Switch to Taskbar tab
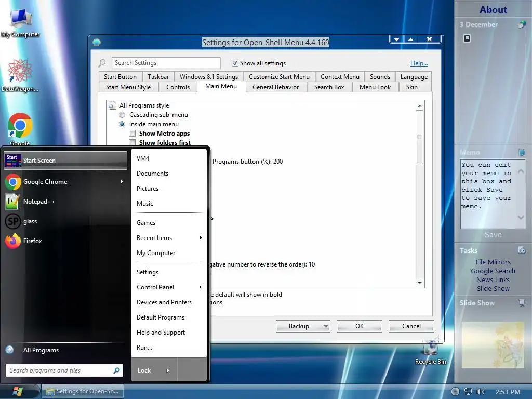The image size is (532, 399). [158, 77]
